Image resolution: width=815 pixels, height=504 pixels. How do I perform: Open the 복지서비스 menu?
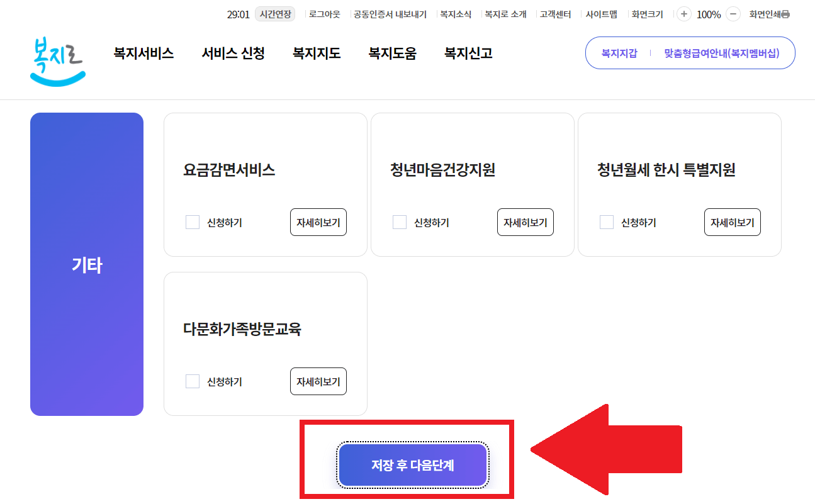click(x=143, y=53)
